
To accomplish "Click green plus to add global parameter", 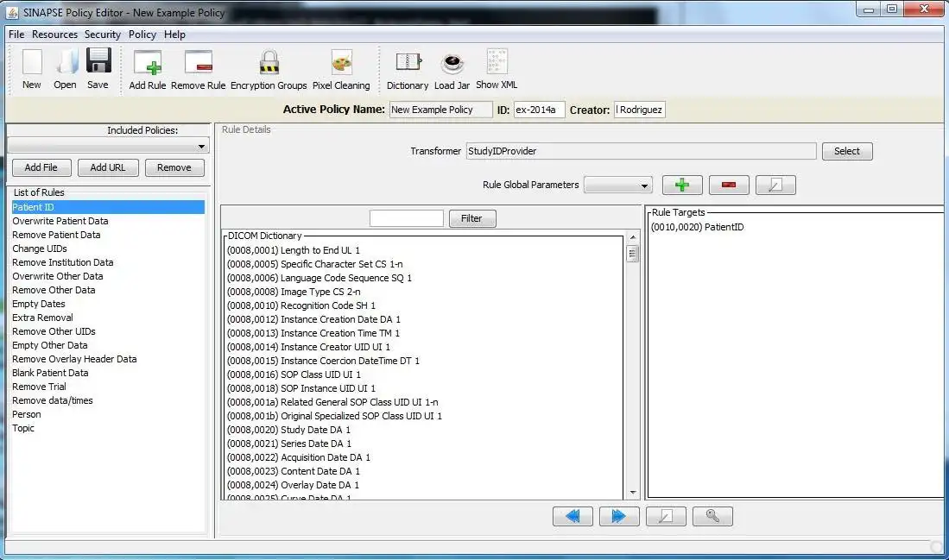I will [x=682, y=185].
